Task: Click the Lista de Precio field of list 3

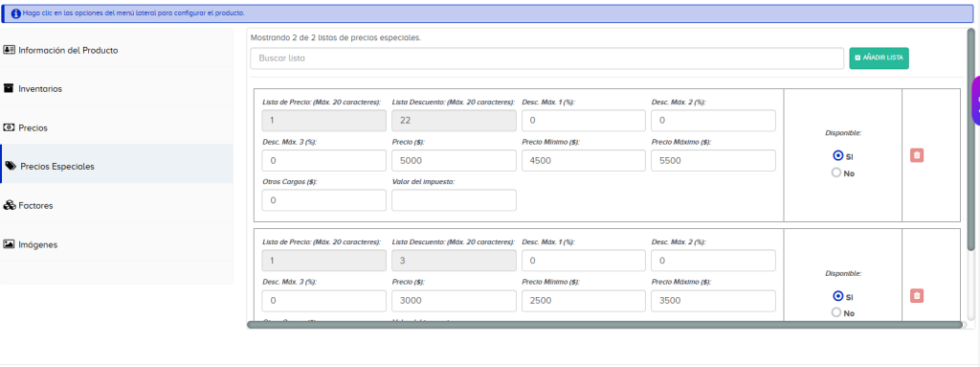Action: 323,261
